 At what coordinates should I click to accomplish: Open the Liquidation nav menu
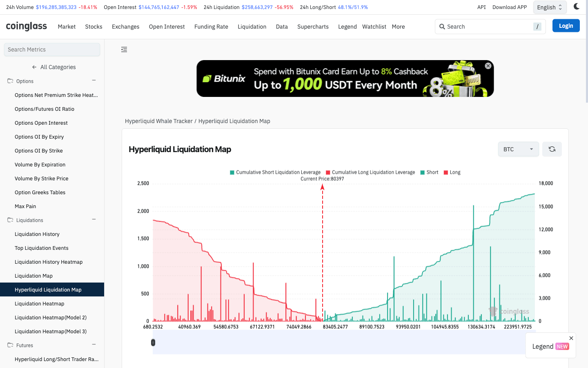click(252, 27)
